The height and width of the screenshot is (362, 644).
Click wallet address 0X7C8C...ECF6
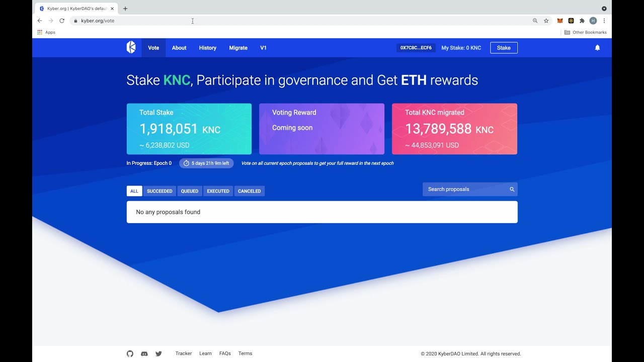(416, 48)
